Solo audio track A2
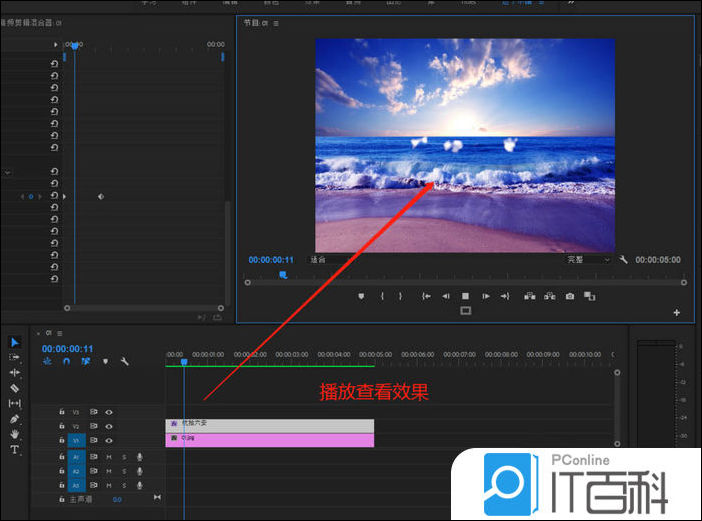 [x=124, y=471]
